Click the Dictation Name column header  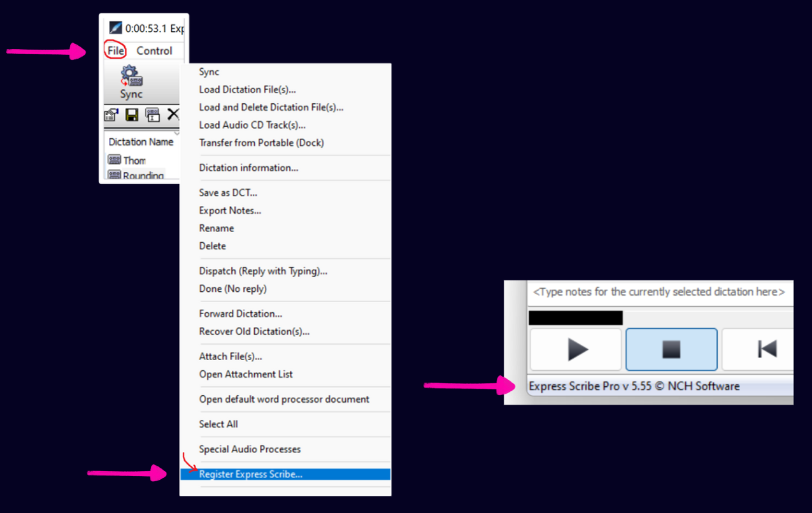click(x=141, y=142)
